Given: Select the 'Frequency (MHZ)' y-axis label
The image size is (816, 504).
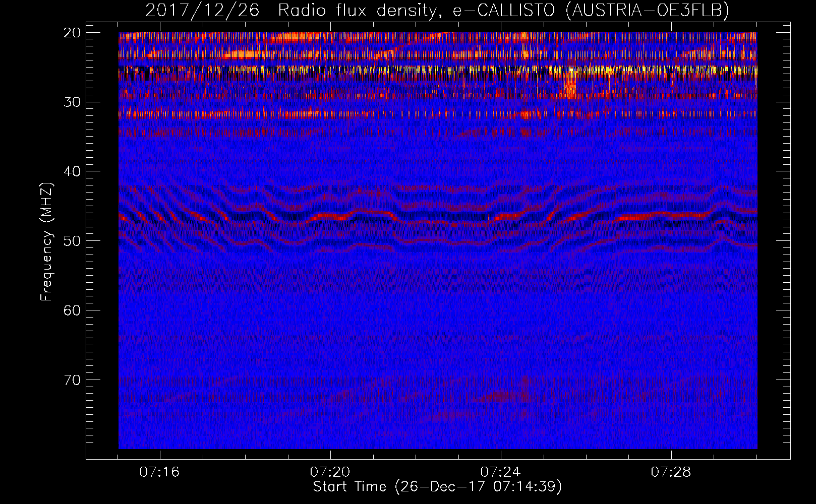Looking at the screenshot, I should tap(46, 242).
